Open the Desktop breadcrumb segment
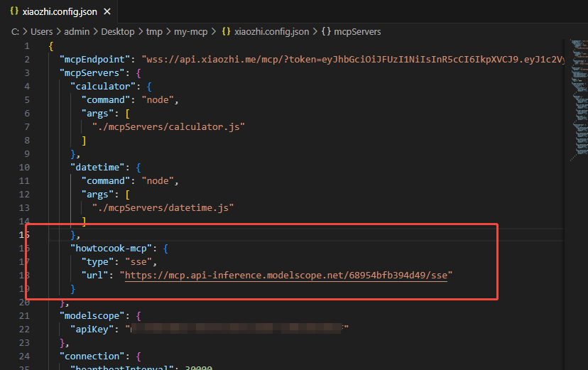The width and height of the screenshot is (588, 370). 118,32
